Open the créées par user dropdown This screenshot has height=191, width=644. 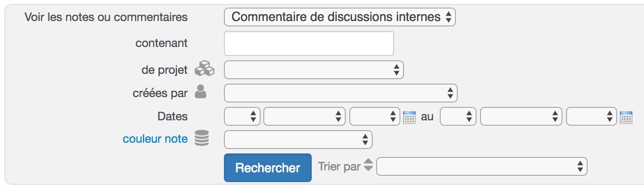point(341,93)
